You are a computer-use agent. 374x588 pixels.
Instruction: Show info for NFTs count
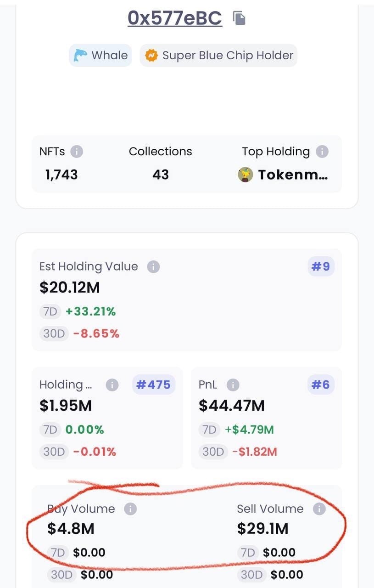pyautogui.click(x=77, y=151)
